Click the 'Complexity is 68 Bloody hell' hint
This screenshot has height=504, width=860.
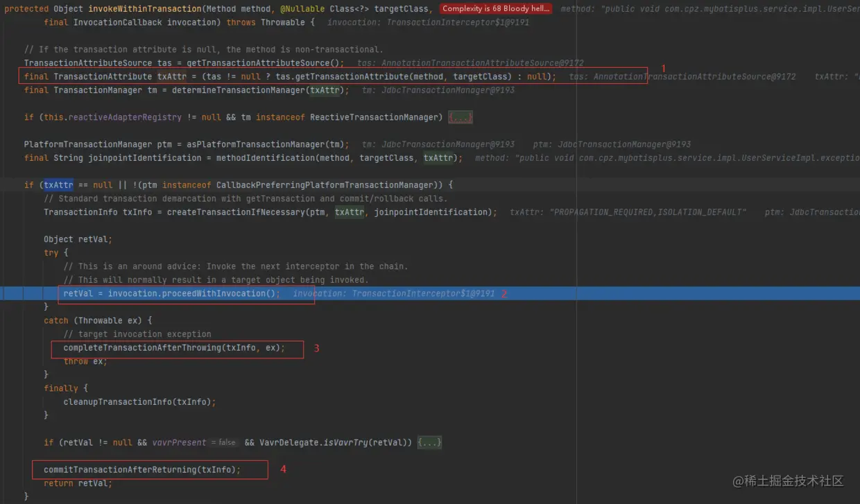pos(496,9)
